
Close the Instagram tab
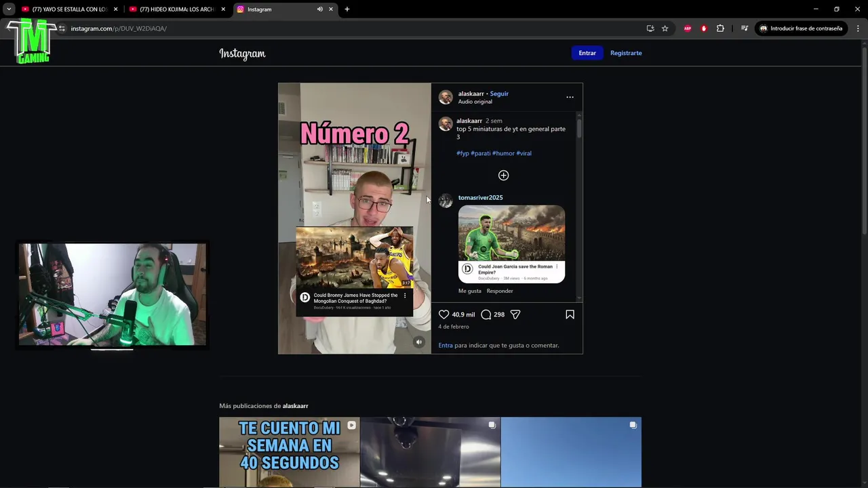tap(331, 9)
